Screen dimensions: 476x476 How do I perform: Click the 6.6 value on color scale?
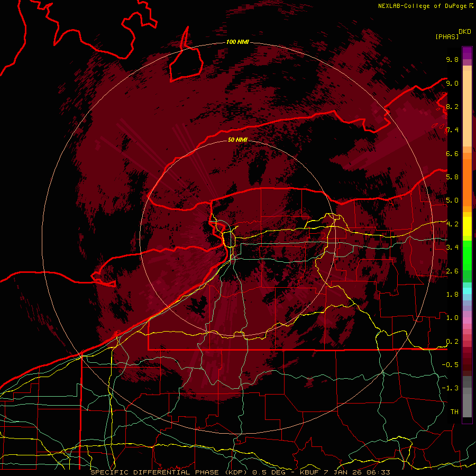[x=452, y=153]
